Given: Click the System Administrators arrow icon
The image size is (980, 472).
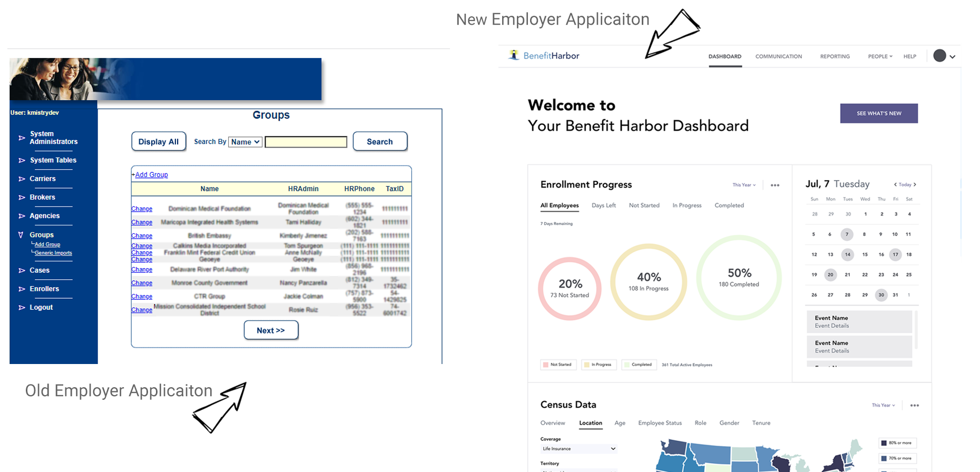Looking at the screenshot, I should click(x=22, y=138).
